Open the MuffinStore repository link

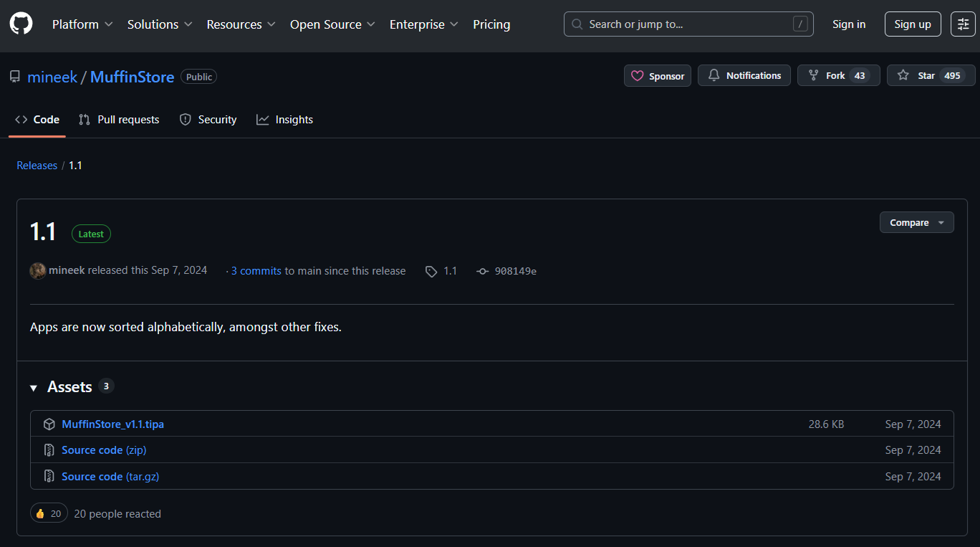point(132,77)
